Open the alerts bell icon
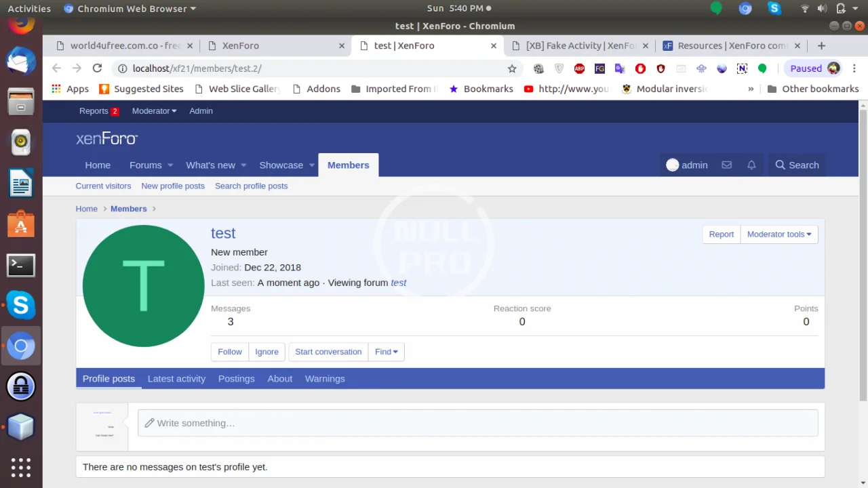Image resolution: width=868 pixels, height=488 pixels. (751, 165)
